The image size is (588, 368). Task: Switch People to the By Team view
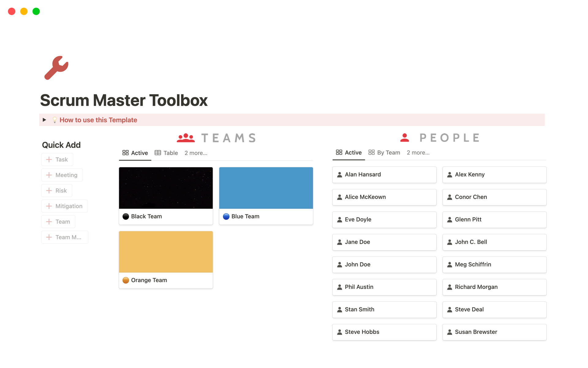click(x=389, y=152)
